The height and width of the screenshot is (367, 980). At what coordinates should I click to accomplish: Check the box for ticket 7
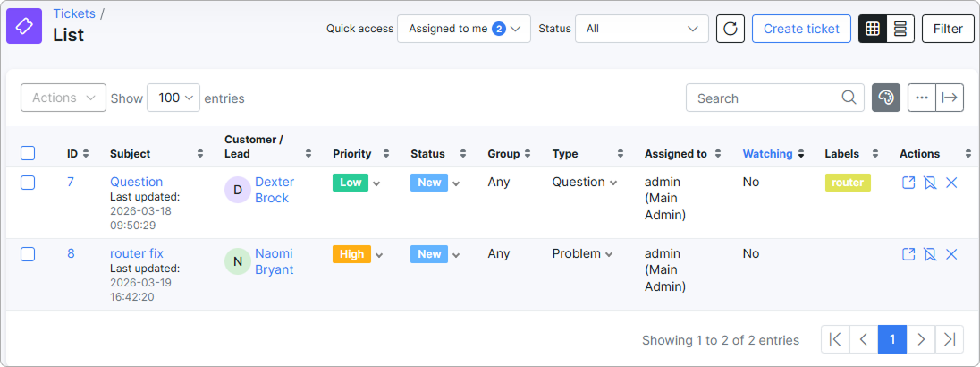[x=28, y=183]
